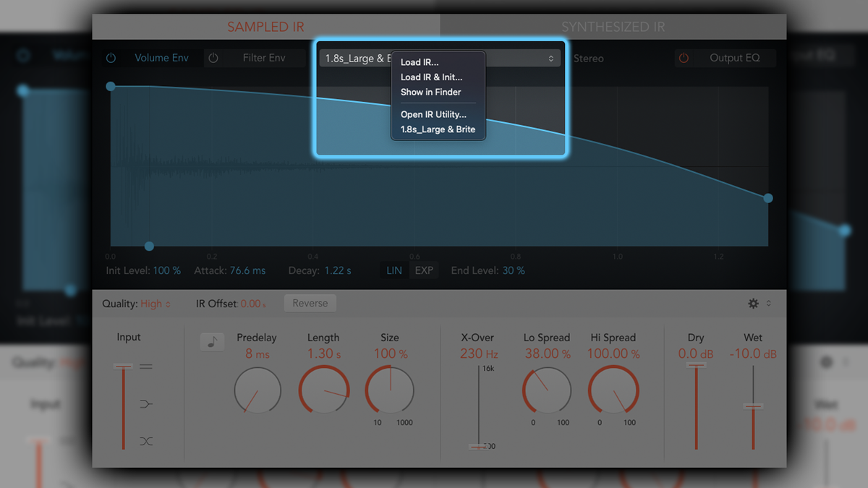Image resolution: width=868 pixels, height=488 pixels.
Task: Click the IR Offset 0.00 s value
Action: click(x=252, y=304)
